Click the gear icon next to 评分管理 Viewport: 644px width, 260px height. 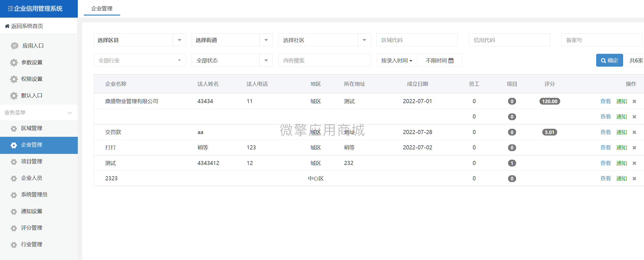[x=14, y=228]
